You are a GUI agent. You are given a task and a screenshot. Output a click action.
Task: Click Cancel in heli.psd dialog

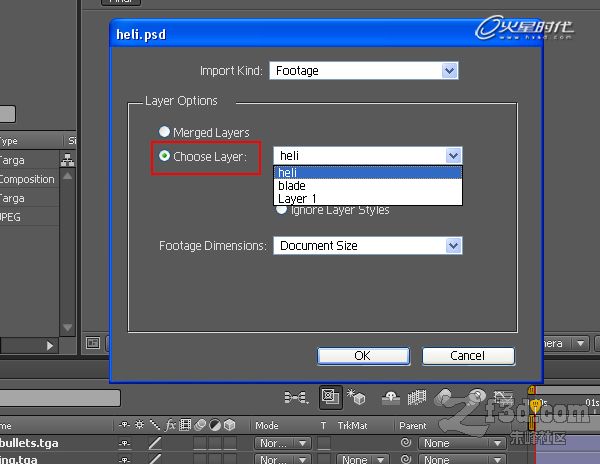(x=468, y=356)
